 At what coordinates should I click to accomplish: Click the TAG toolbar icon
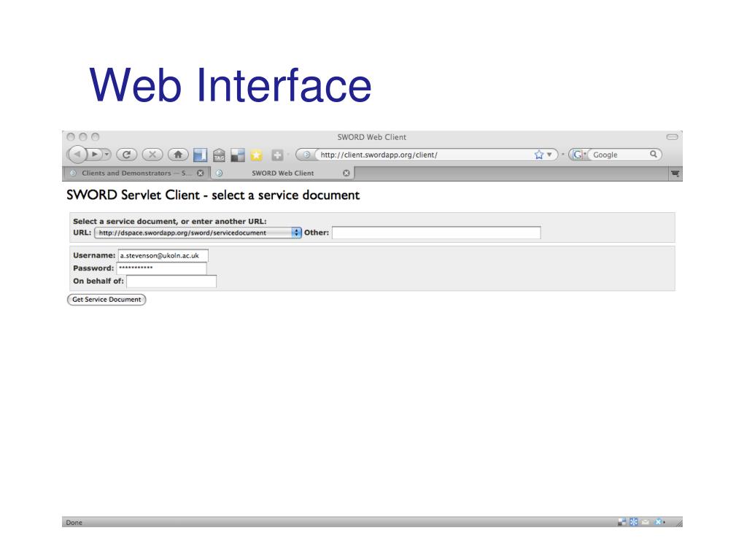tap(219, 155)
